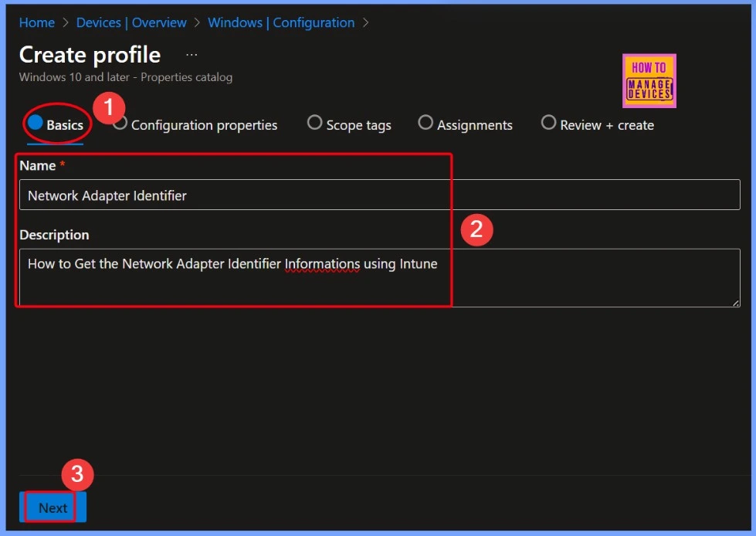
Task: Jump to the Assignments step
Action: coord(466,125)
